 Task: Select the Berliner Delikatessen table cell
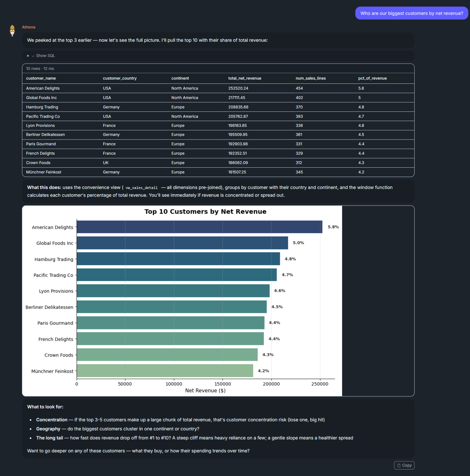click(x=45, y=135)
